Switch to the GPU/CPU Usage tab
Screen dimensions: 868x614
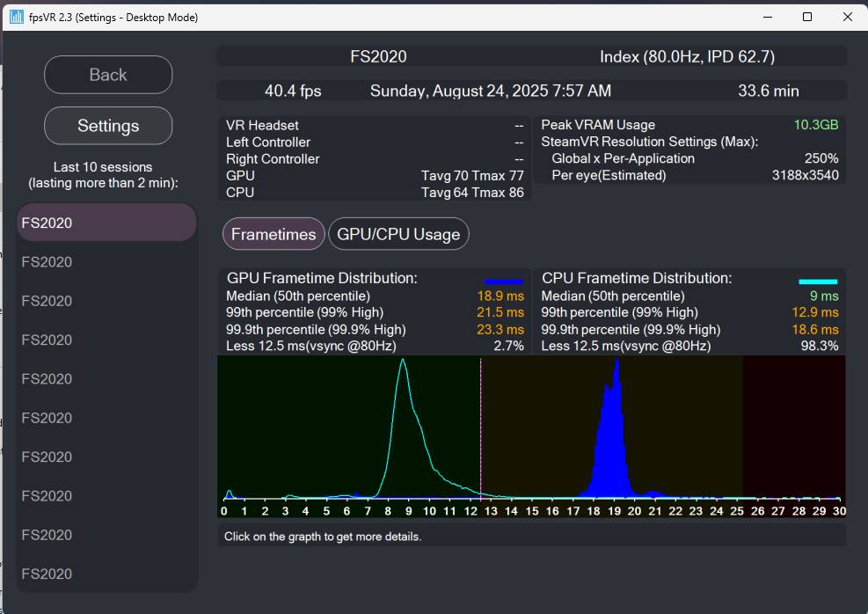[398, 234]
